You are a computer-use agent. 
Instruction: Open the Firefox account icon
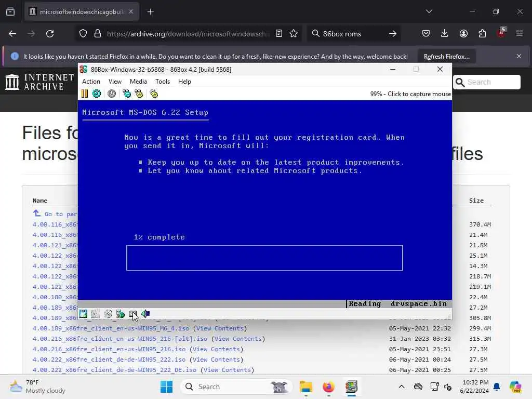tap(463, 34)
